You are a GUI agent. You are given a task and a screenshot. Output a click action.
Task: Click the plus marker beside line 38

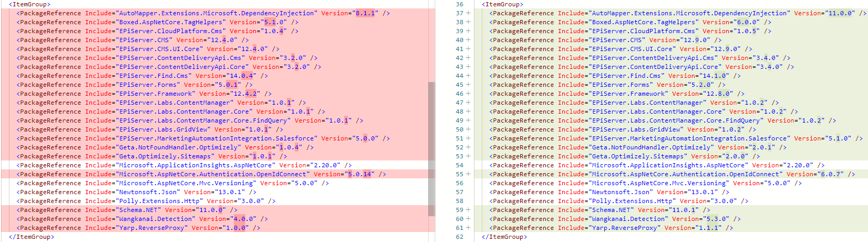(468, 22)
